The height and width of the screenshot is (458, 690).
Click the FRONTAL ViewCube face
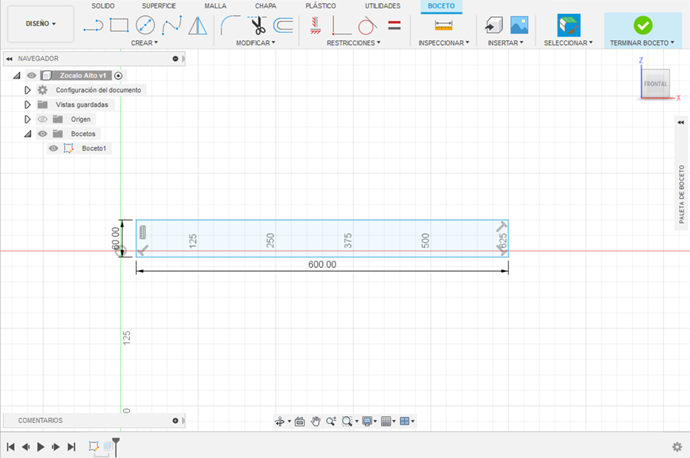point(655,84)
